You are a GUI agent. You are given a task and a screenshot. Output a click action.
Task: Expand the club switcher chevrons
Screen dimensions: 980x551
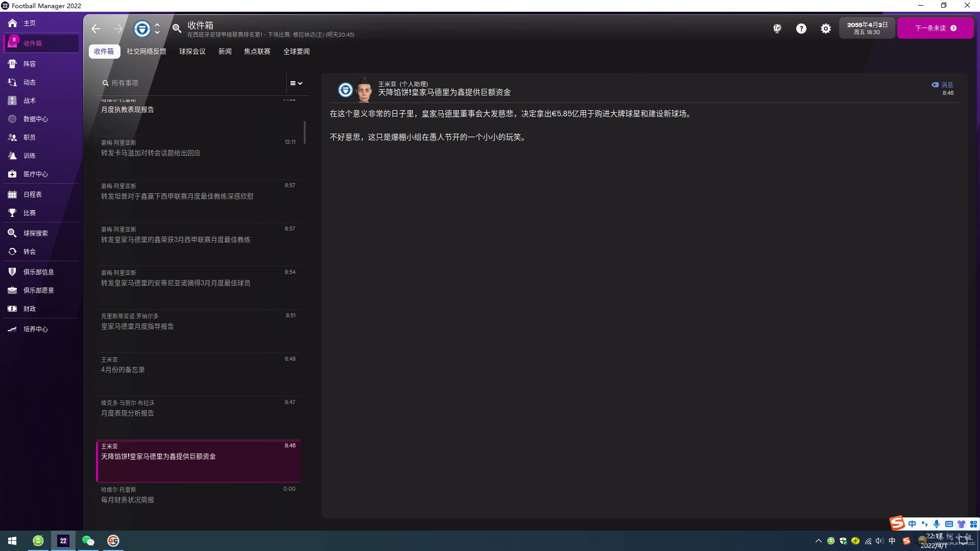click(157, 29)
